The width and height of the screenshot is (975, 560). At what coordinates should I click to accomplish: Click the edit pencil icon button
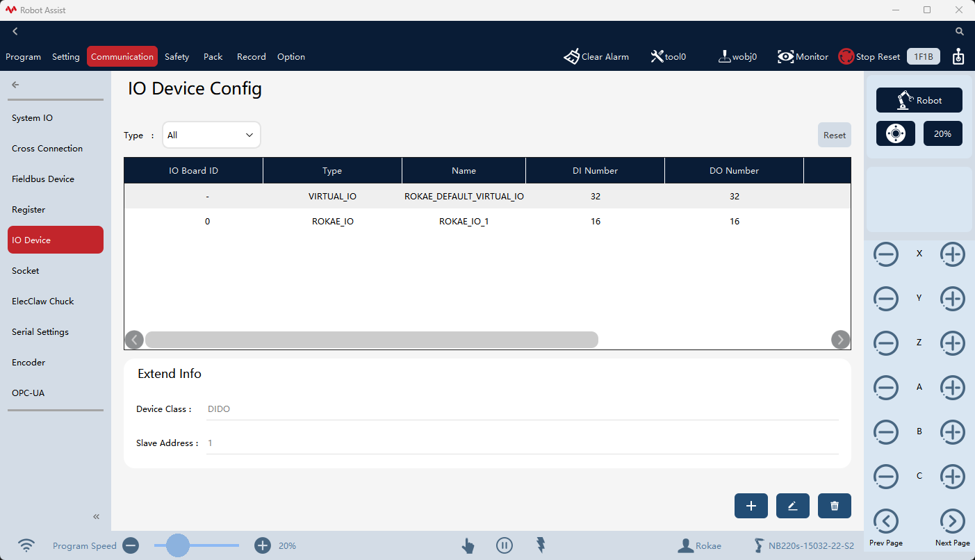[792, 506]
